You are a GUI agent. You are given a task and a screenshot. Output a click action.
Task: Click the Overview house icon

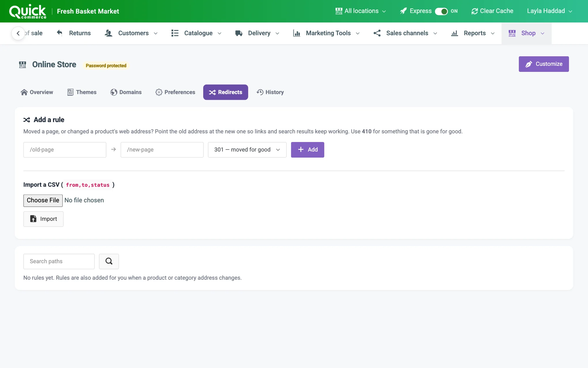click(x=24, y=92)
